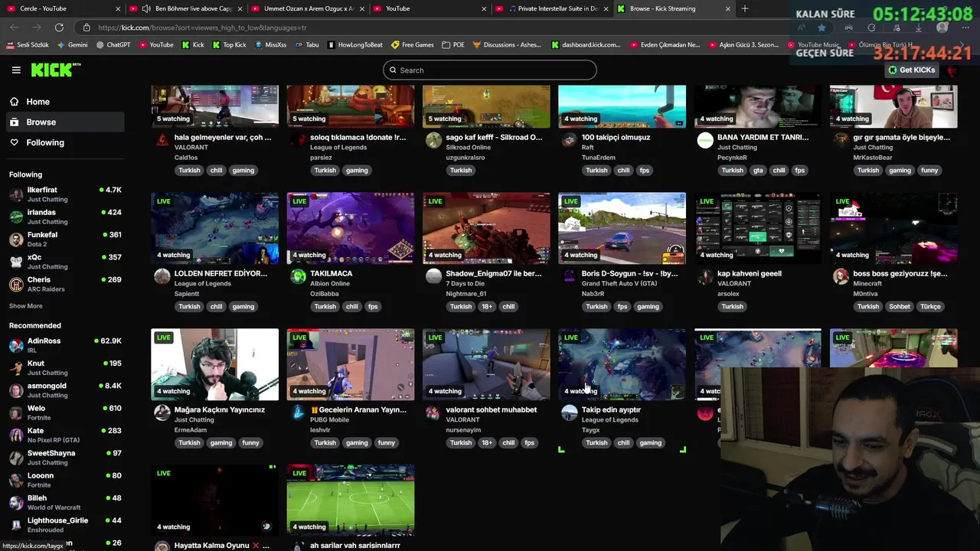Switch to Ben Böhmer live browser tab
Viewport: 980px width, 551px height.
186,8
